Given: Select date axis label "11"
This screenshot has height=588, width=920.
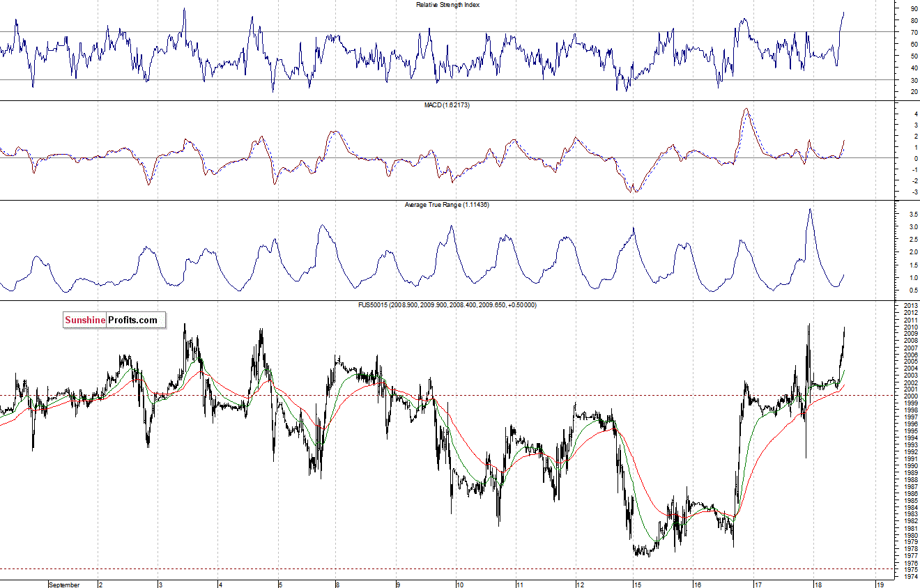Looking at the screenshot, I should tap(519, 585).
